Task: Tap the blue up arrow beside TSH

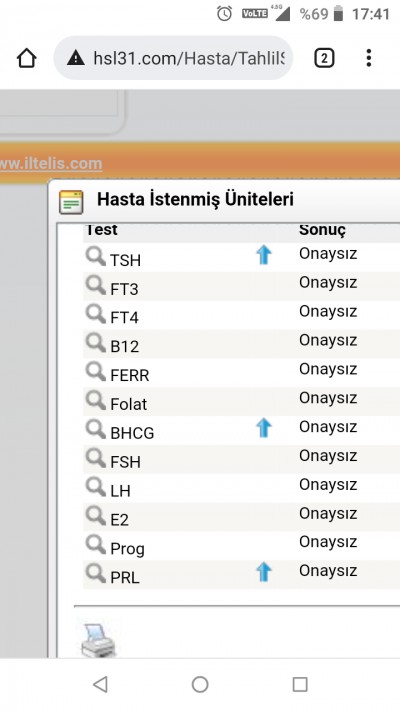Action: click(263, 255)
